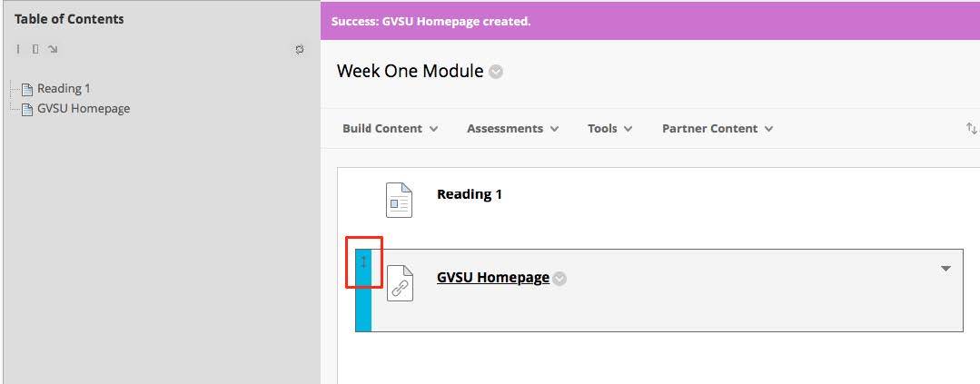Screen dimensions: 980x384
Task: Click the refresh icon in Table of Contents
Action: tap(300, 50)
